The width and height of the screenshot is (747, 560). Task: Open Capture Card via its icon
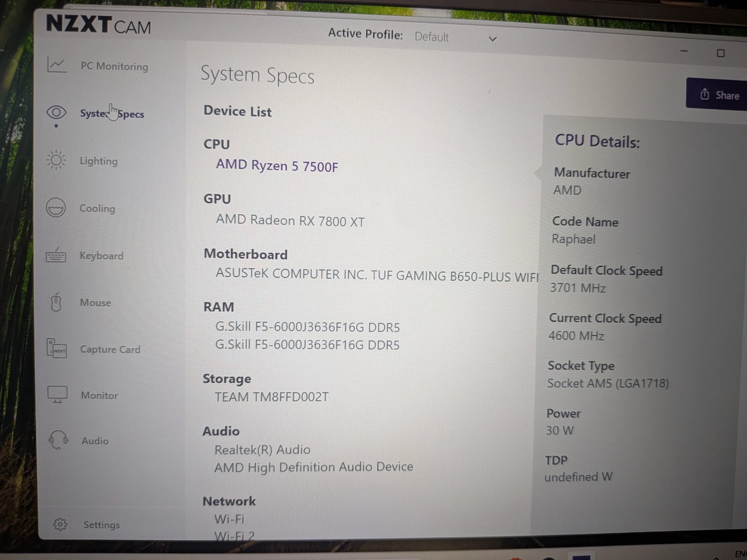pyautogui.click(x=57, y=349)
